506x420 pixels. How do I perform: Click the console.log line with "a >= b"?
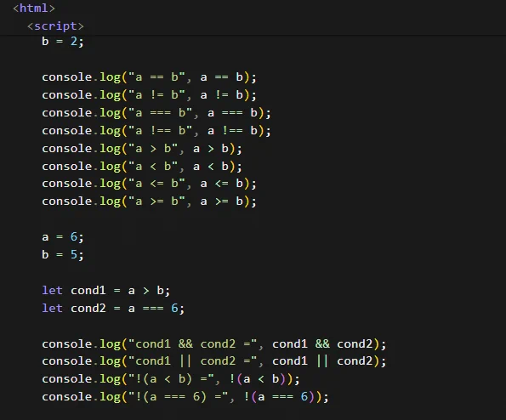tap(149, 201)
